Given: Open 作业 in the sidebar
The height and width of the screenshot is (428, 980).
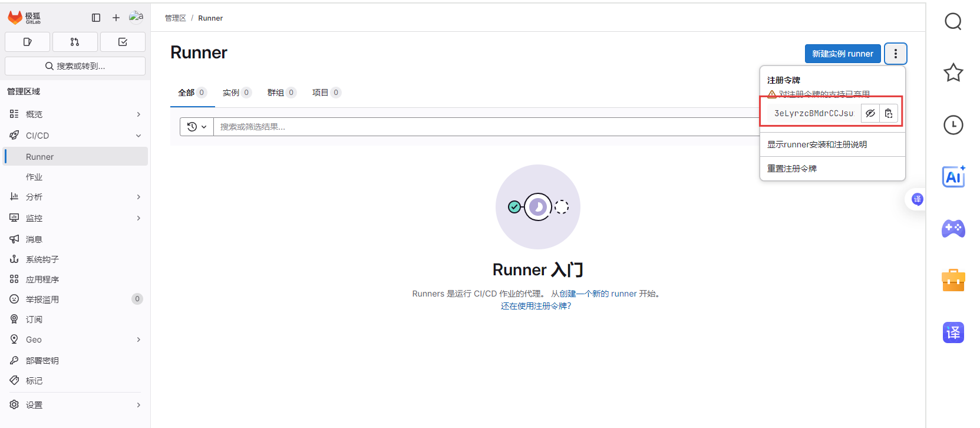Looking at the screenshot, I should pos(75,177).
